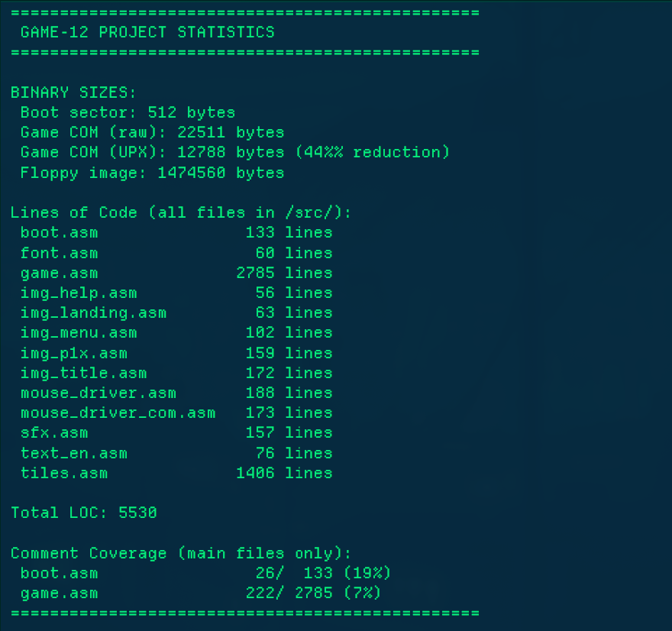Select the img_plx.asm entry
The width and height of the screenshot is (672, 631).
(x=73, y=353)
